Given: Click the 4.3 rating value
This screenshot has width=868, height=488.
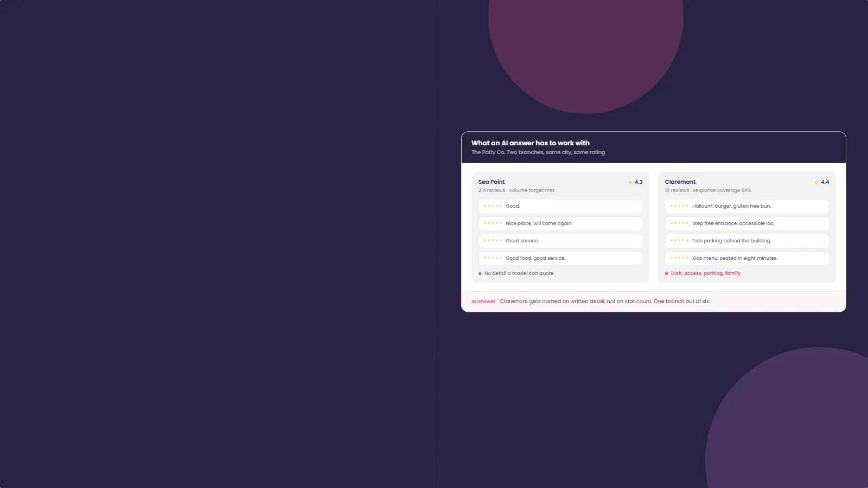Looking at the screenshot, I should [x=639, y=182].
